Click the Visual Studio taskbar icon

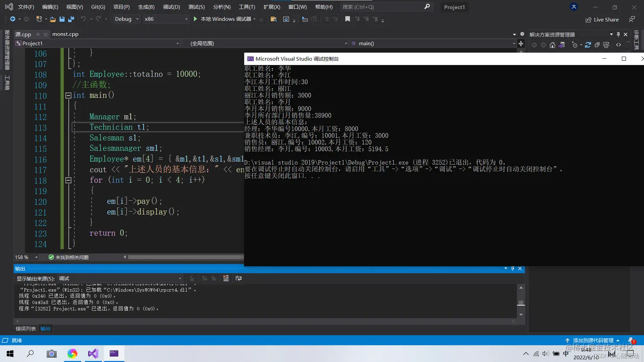(93, 353)
